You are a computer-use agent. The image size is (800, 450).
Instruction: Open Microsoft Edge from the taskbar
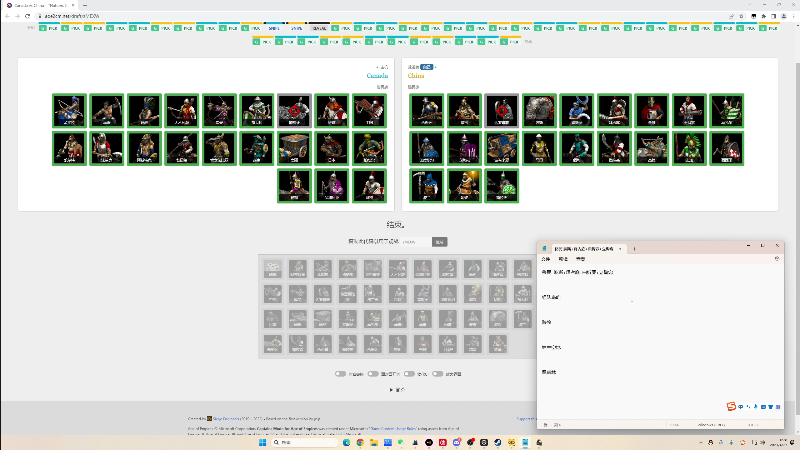pyautogui.click(x=346, y=442)
